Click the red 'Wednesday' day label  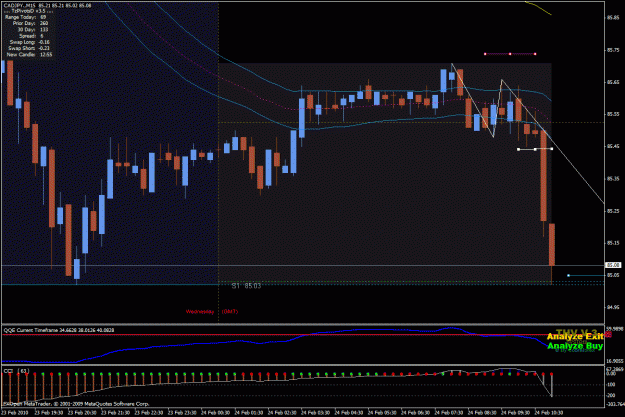point(200,312)
